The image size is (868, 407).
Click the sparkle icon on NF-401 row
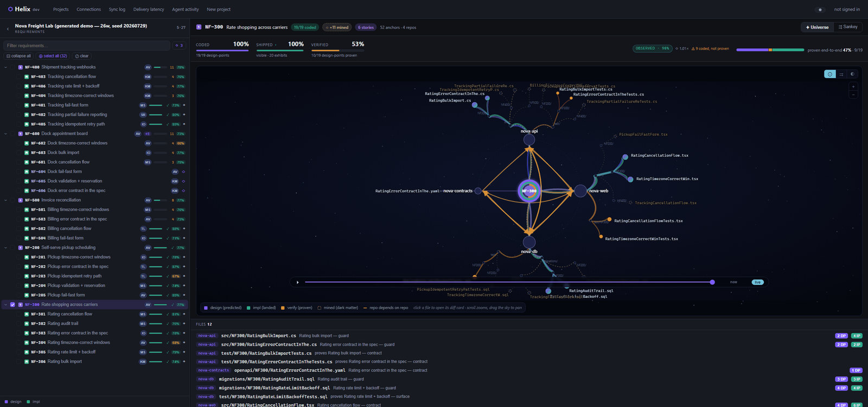tap(184, 105)
